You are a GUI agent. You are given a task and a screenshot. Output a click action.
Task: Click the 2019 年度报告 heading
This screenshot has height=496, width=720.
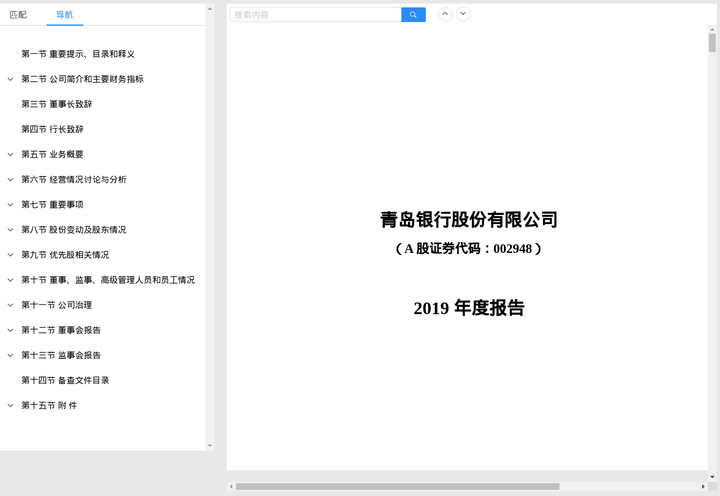point(469,308)
